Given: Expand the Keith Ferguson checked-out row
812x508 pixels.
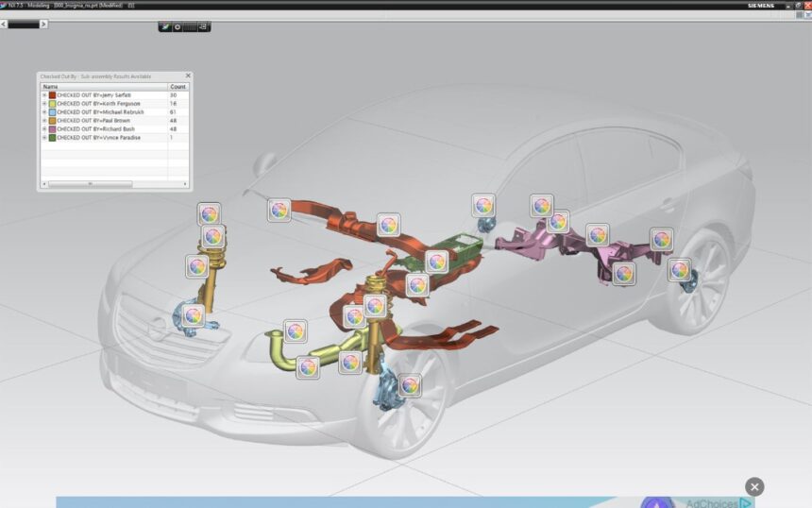Looking at the screenshot, I should (44, 104).
